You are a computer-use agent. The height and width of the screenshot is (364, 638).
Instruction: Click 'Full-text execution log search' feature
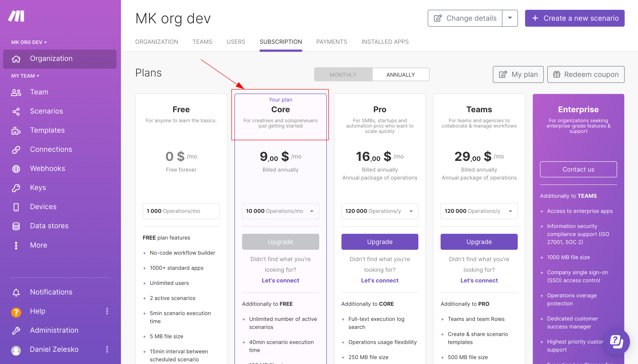point(376,323)
